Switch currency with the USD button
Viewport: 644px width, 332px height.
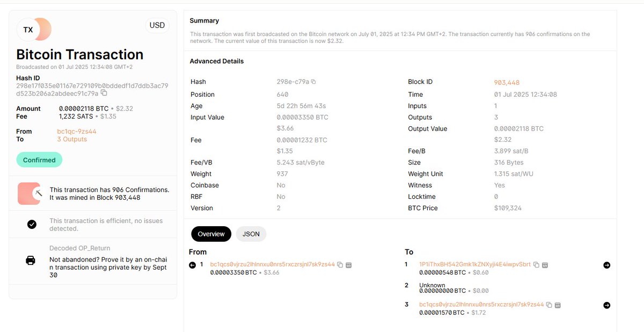click(157, 25)
